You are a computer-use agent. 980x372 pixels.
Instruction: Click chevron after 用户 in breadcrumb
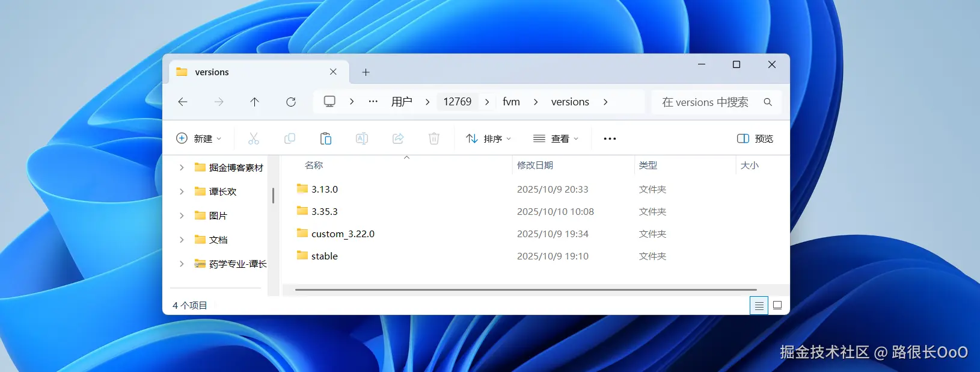pyautogui.click(x=427, y=102)
